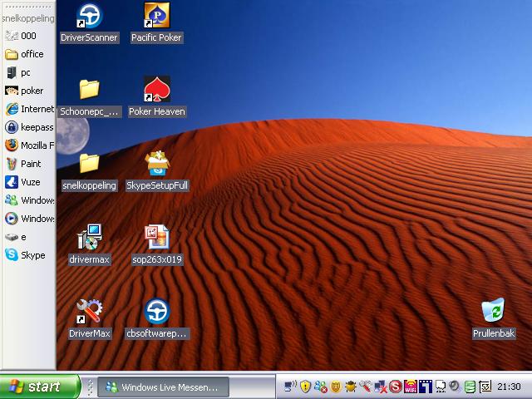Screen dimensions: 532x399
Task: Click the red S tray icon
Action: pyautogui.click(x=396, y=386)
